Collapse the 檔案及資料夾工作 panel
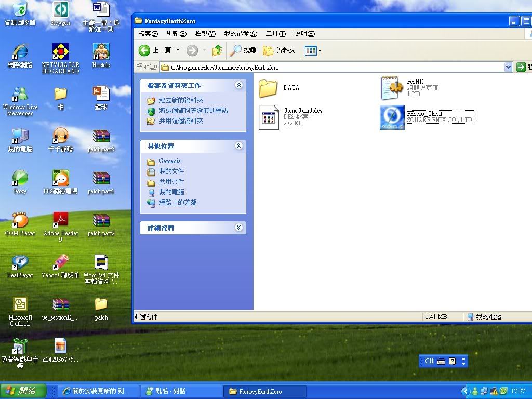Screen dimensions: 532x399 pyautogui.click(x=239, y=85)
